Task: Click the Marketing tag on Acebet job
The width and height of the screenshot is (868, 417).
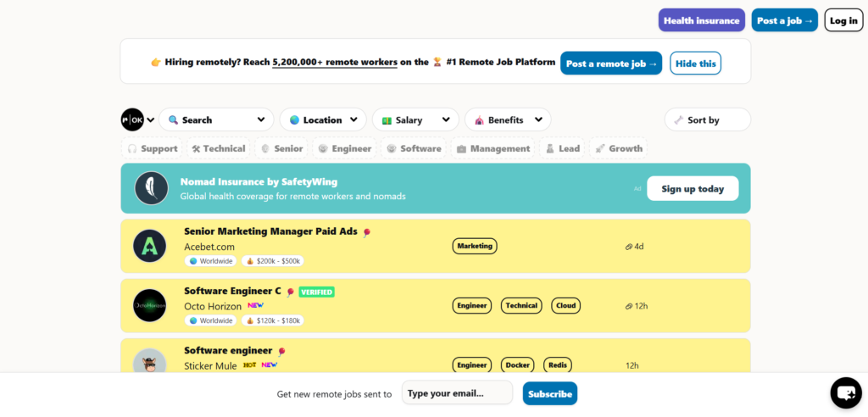Action: [x=475, y=246]
